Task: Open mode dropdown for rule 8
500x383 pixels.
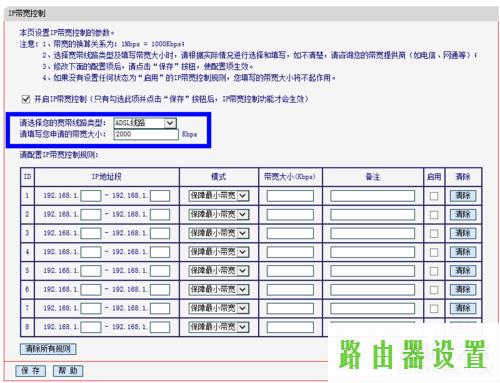Action: pos(219,327)
